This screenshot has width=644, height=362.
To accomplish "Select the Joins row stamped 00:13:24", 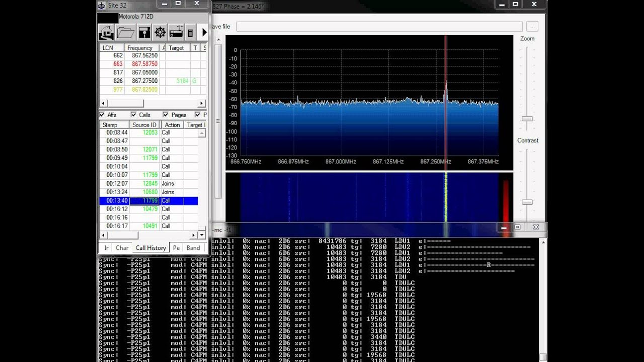I will [148, 192].
